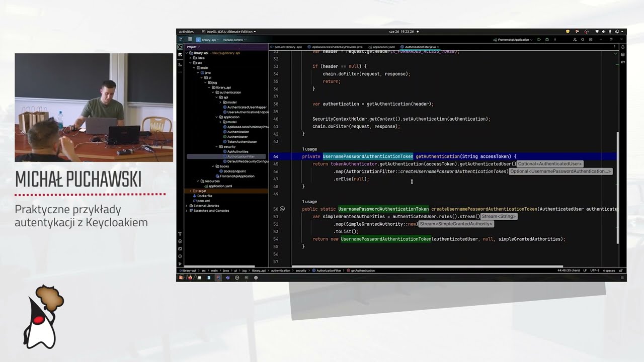Open more run actions menu
The width and height of the screenshot is (644, 362).
click(554, 39)
